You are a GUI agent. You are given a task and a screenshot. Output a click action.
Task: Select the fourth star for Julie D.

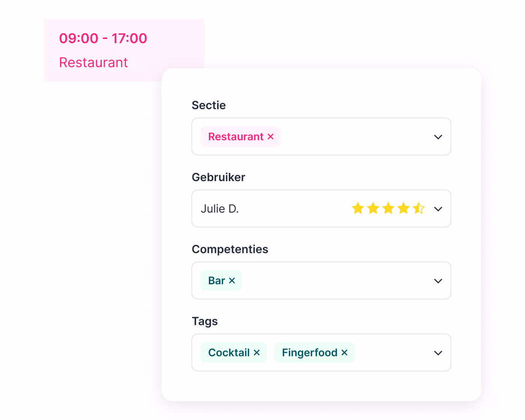(x=403, y=208)
